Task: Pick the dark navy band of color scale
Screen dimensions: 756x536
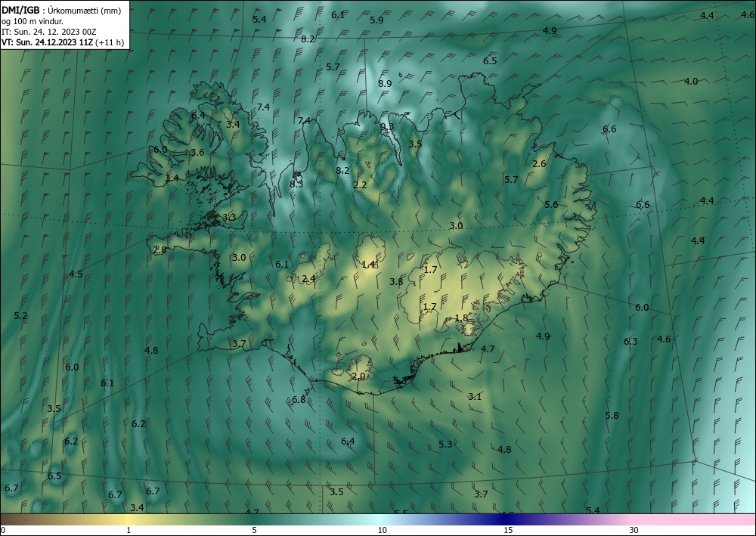Action: pos(507,519)
